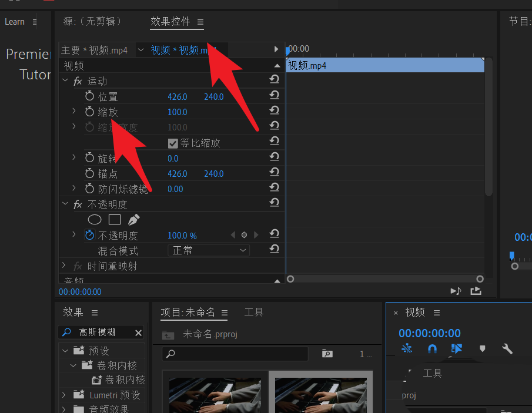This screenshot has height=413, width=532.
Task: Expand the 缩放 parameter row
Action: tap(73, 110)
